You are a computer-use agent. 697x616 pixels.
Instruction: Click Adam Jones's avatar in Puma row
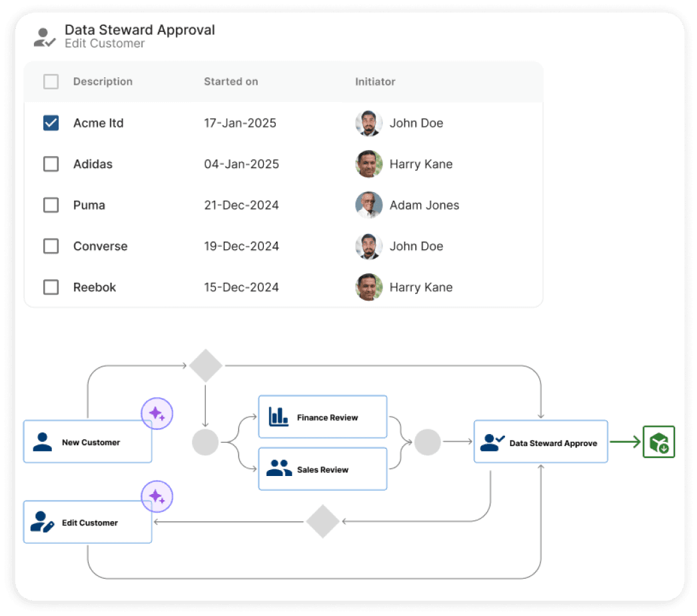tap(369, 205)
